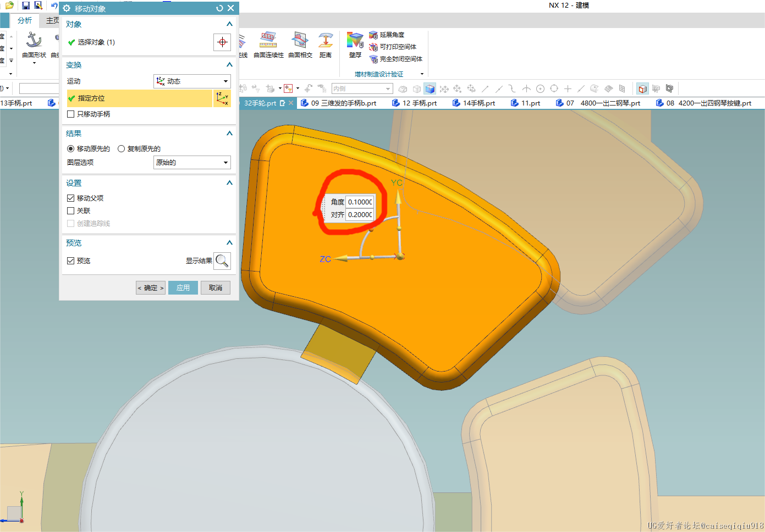The height and width of the screenshot is (532, 765).
Task: Click the quadrant point snap icon
Action: [554, 88]
